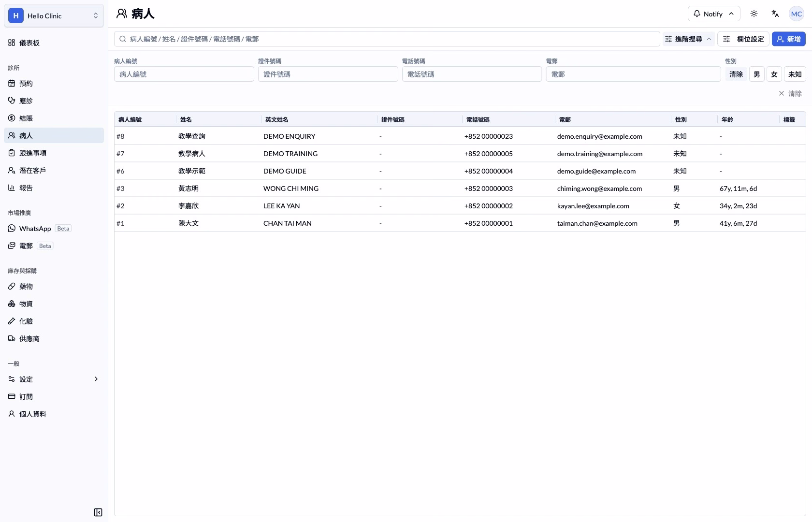Open the Hello Clinic switcher dropdown
This screenshot has width=812, height=522.
point(54,15)
